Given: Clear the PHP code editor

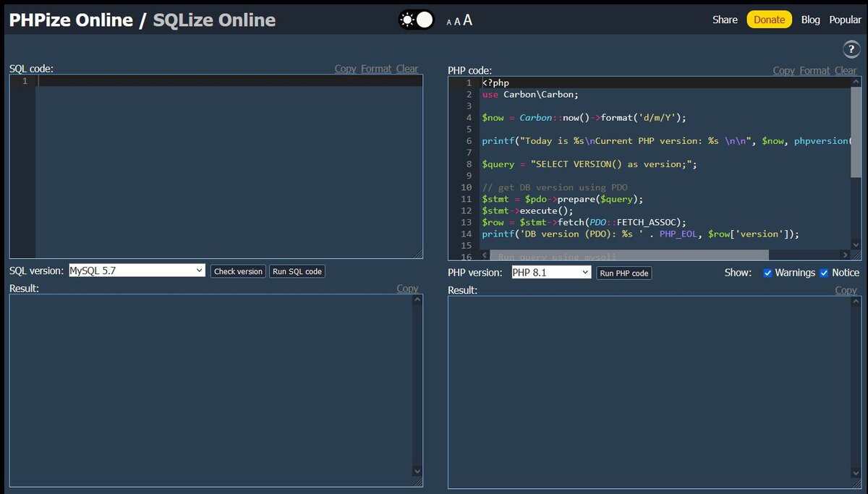Looking at the screenshot, I should pyautogui.click(x=846, y=70).
